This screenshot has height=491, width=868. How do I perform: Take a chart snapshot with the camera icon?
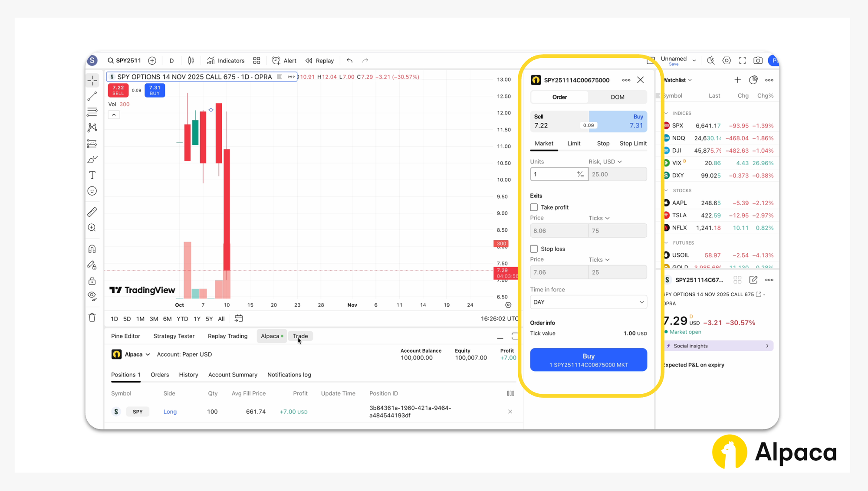coord(758,60)
